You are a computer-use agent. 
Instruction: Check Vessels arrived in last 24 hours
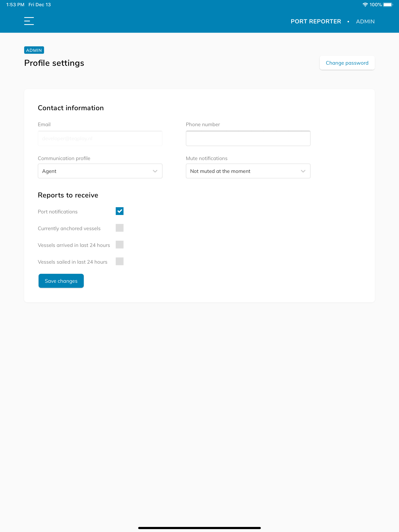coord(120,245)
